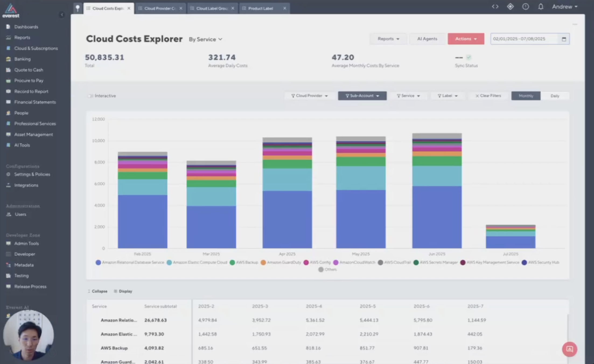Viewport: 594px width, 364px height.
Task: Click the Reports sidebar icon
Action: [8, 37]
